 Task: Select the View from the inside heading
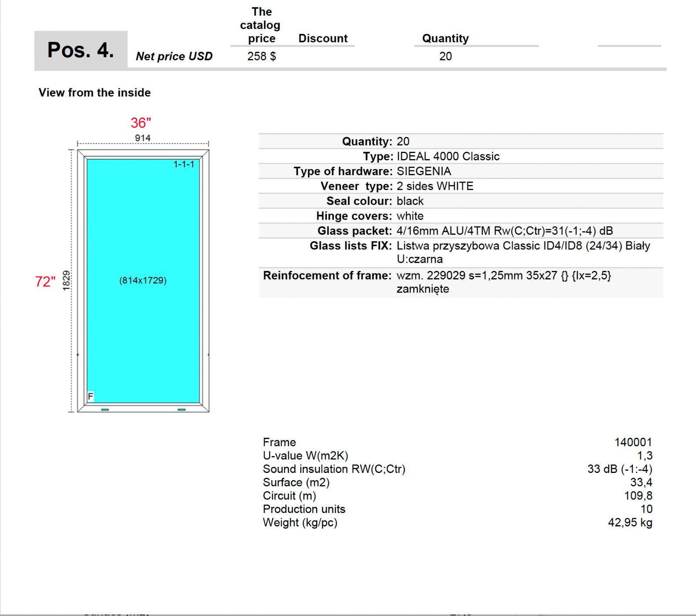tap(94, 93)
